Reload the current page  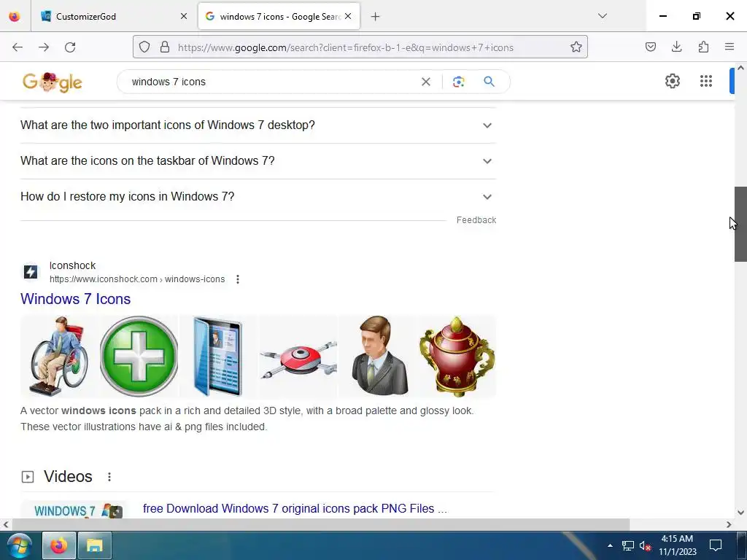coord(70,47)
